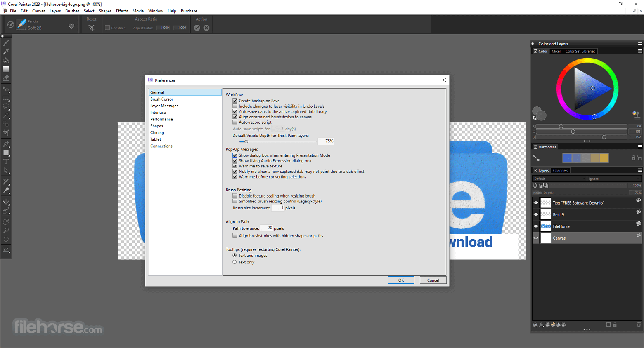The image size is (644, 348).
Task: Select the Magic Wand tool
Action: pos(6,115)
